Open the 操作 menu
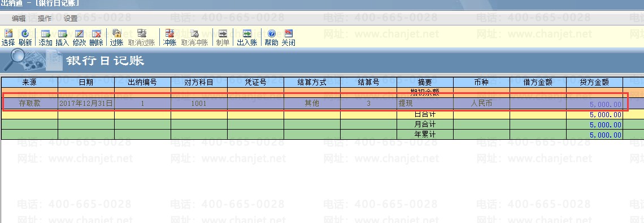 click(45, 19)
